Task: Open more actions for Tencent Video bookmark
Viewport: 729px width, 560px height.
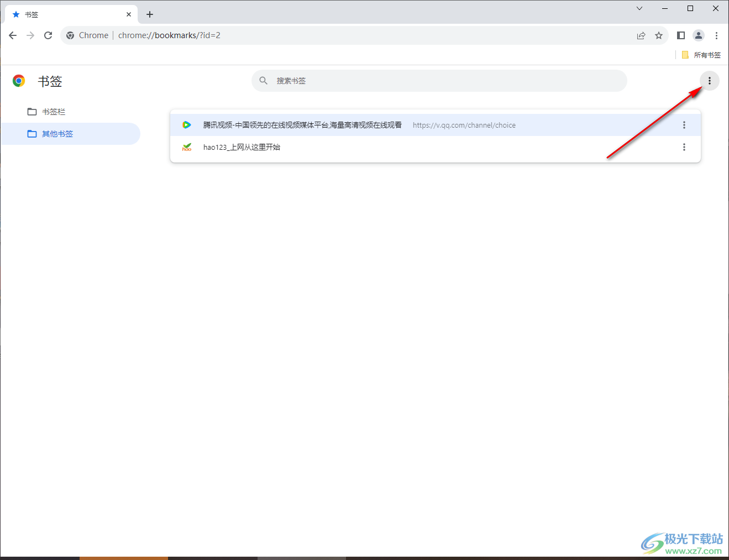Action: click(x=684, y=125)
